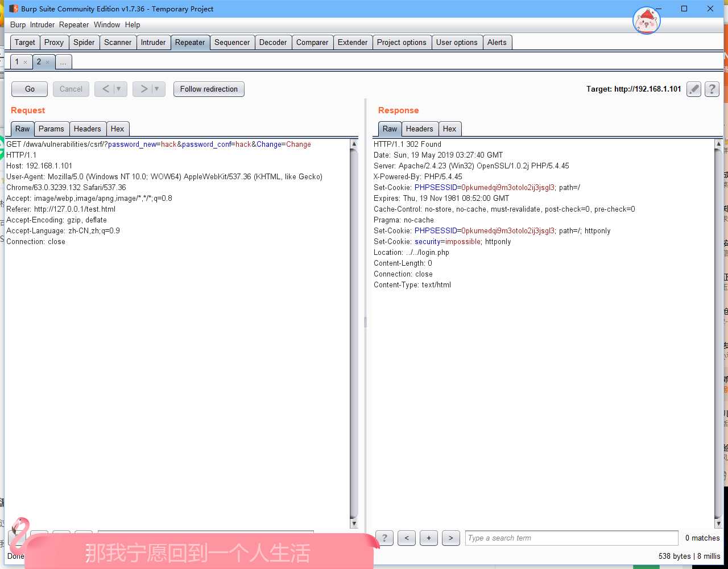Image resolution: width=728 pixels, height=569 pixels.
Task: Open Repeater help question-mark icon
Action: 712,89
